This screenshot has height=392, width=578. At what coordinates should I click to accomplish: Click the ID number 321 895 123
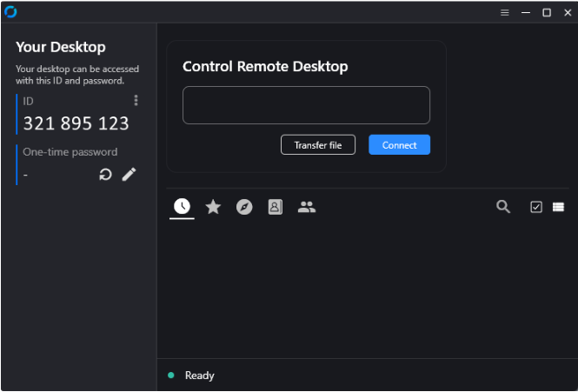tap(76, 123)
